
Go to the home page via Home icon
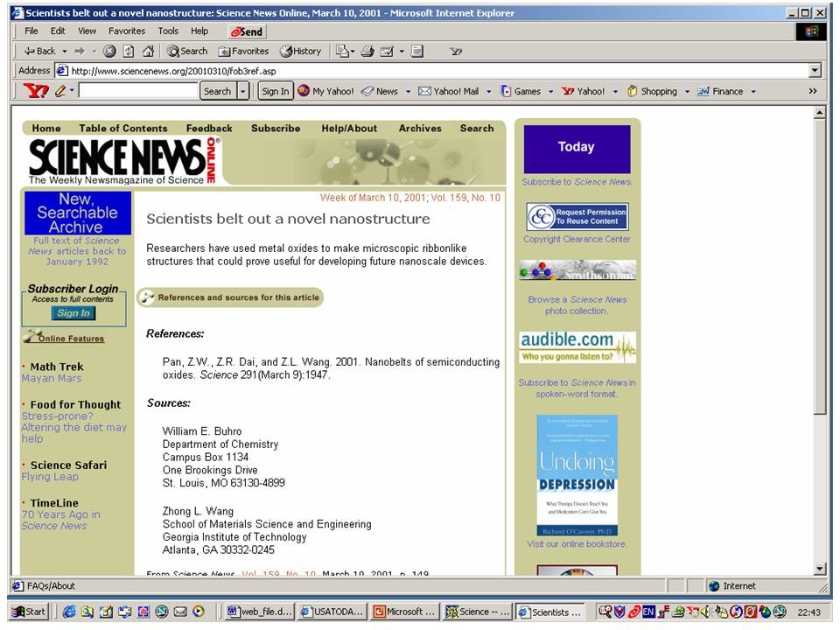[149, 51]
